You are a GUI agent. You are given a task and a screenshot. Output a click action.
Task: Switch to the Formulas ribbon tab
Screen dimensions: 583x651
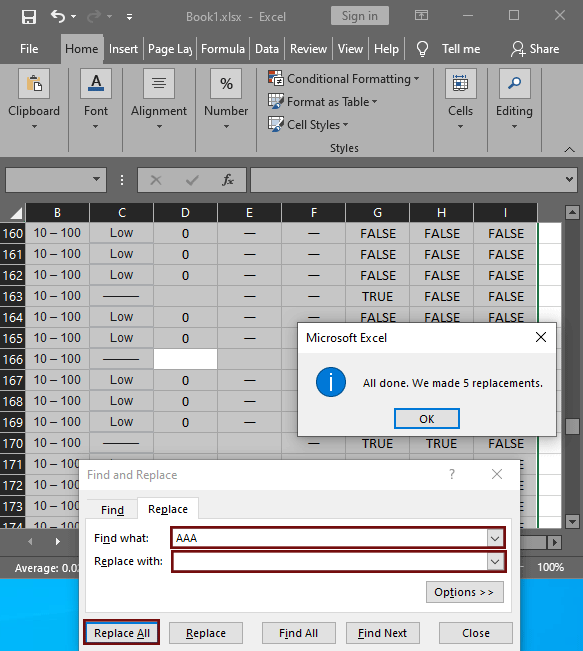[x=223, y=49]
